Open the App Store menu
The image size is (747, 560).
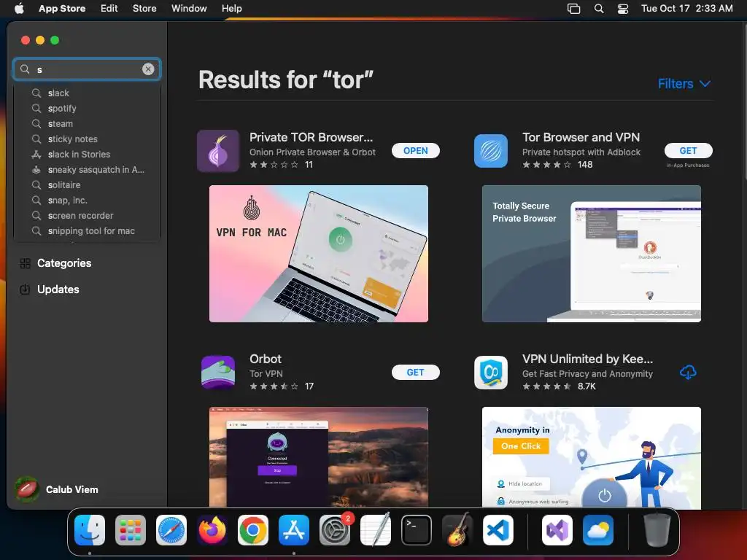click(x=62, y=8)
